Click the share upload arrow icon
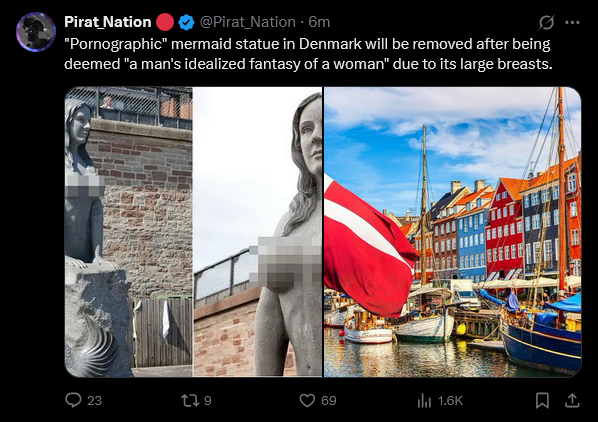The image size is (598, 422). (x=572, y=400)
